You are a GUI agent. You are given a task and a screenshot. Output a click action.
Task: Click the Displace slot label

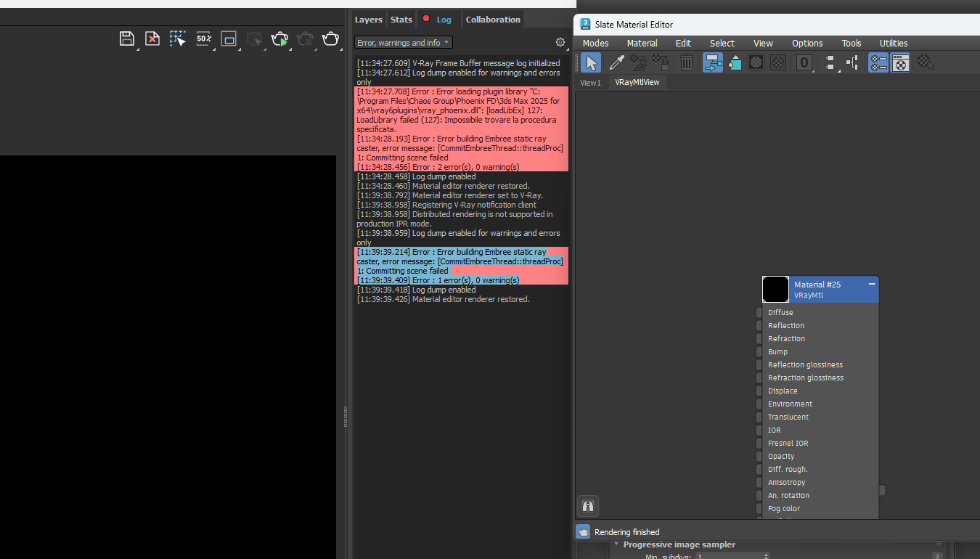click(x=783, y=391)
